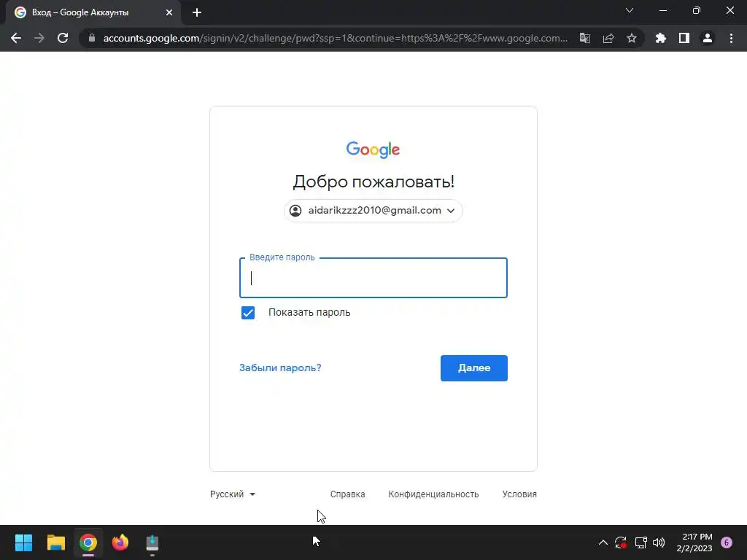Screen dimensions: 747x560
Task: Click the share page icon
Action: [x=608, y=38]
